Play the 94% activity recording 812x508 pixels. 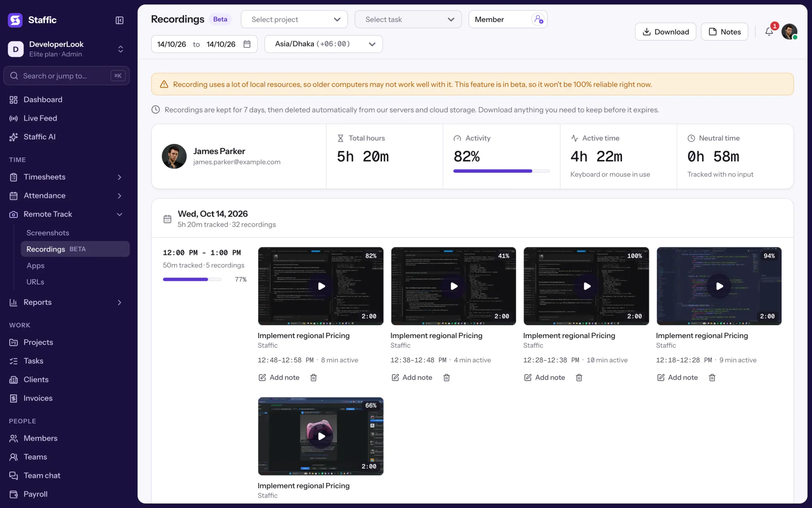pos(719,286)
